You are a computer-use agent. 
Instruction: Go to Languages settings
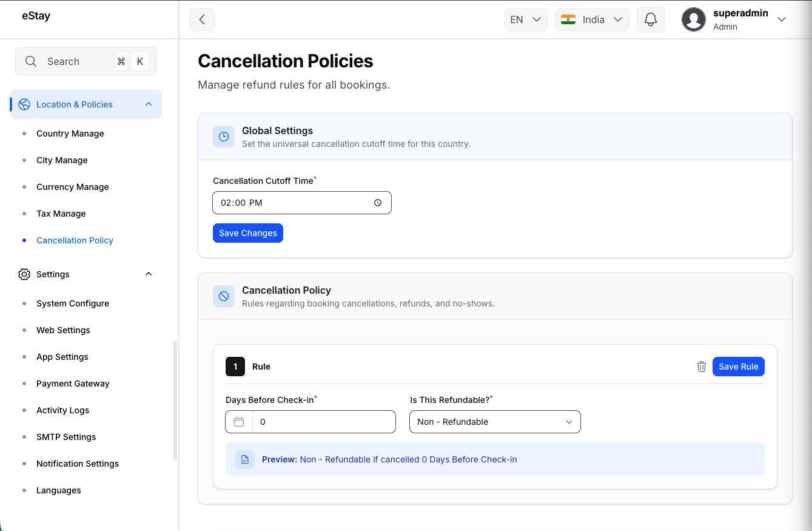pyautogui.click(x=59, y=490)
